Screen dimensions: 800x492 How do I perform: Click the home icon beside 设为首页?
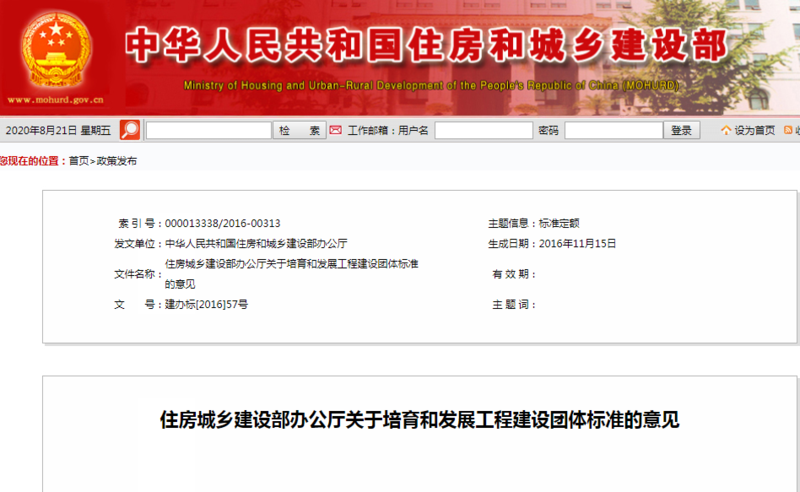point(726,130)
